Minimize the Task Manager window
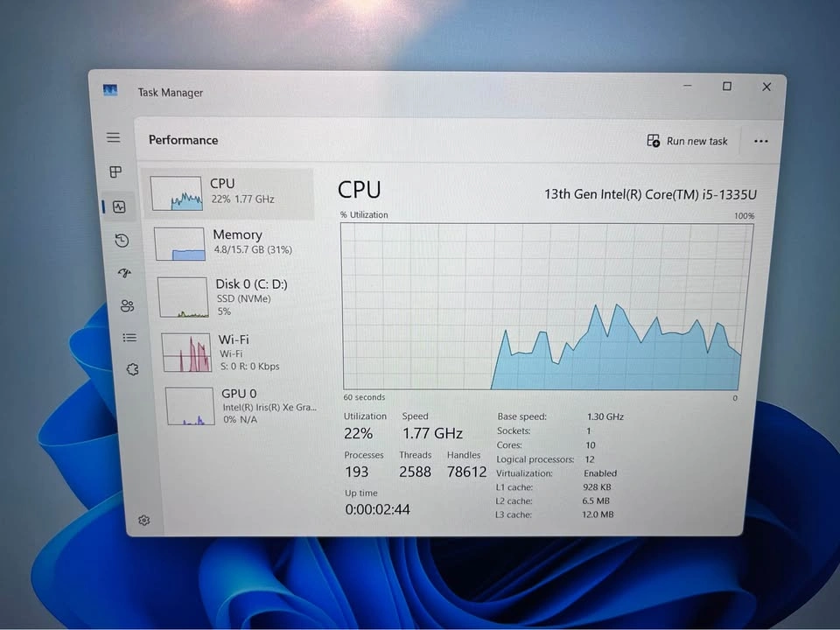 coord(688,86)
